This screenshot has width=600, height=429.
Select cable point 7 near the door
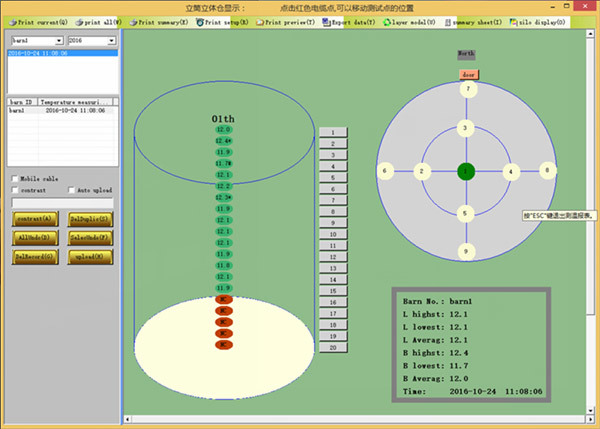tap(468, 89)
